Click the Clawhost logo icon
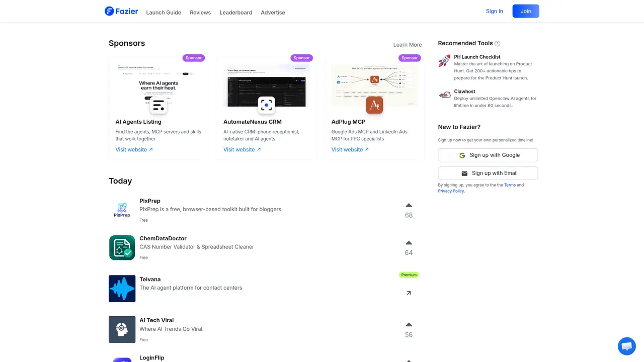The height and width of the screenshot is (362, 644). pos(444,95)
